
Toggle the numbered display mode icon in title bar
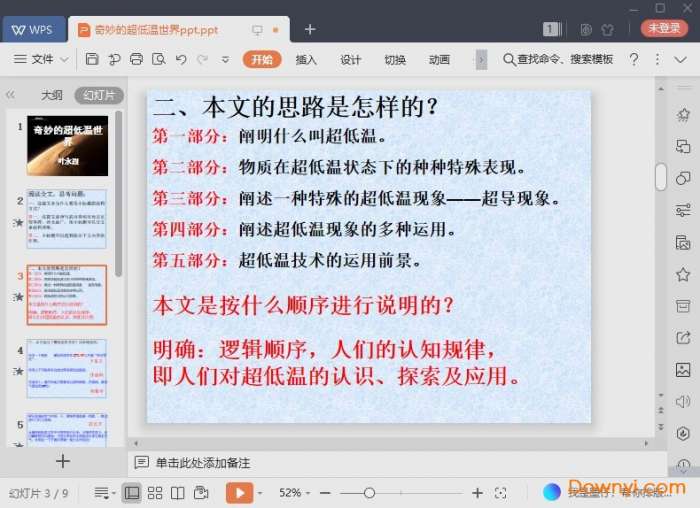pyautogui.click(x=552, y=29)
